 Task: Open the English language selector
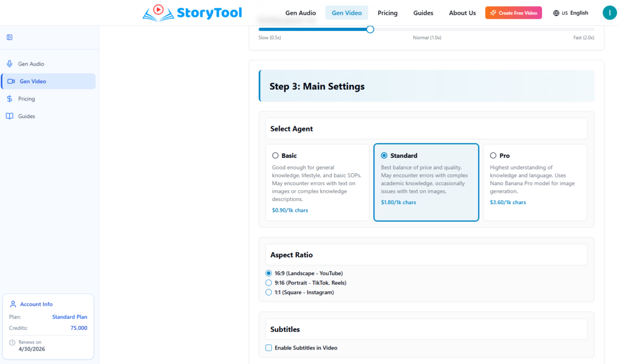click(571, 13)
